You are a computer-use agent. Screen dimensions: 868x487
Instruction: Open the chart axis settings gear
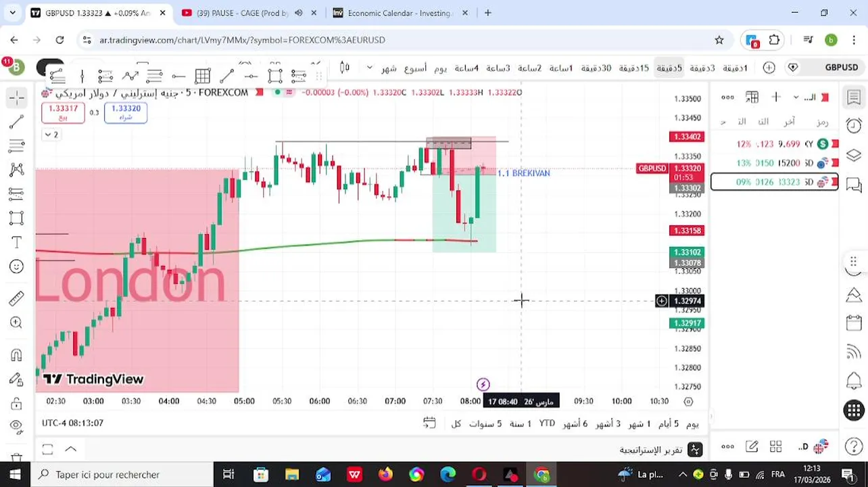[x=688, y=401]
